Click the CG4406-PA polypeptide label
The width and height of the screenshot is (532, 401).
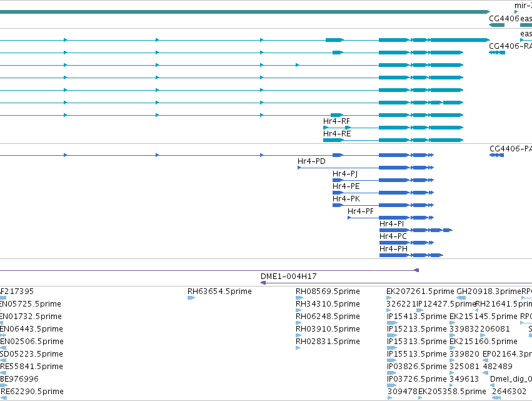[510, 149]
